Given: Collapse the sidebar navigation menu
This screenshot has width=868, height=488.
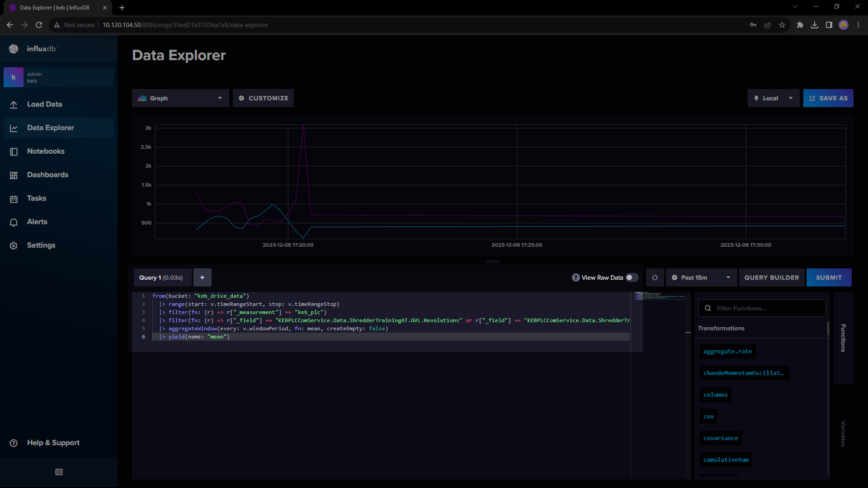Looking at the screenshot, I should point(59,472).
